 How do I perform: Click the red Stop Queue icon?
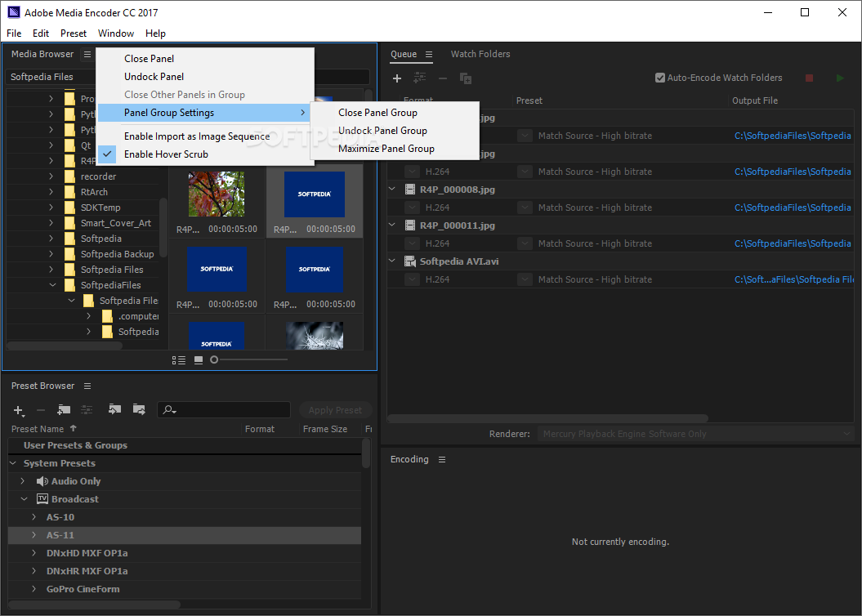tap(809, 78)
